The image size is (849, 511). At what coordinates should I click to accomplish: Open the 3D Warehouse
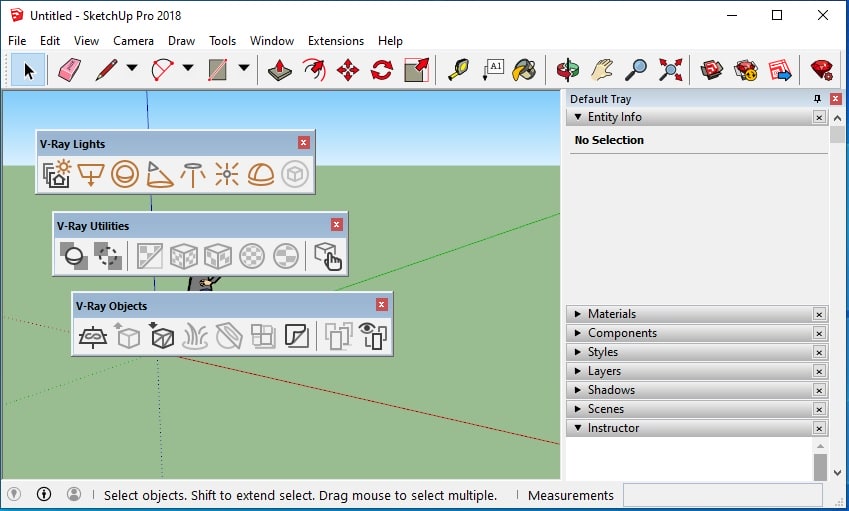tap(712, 70)
